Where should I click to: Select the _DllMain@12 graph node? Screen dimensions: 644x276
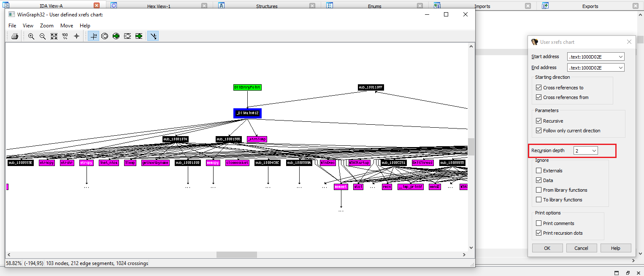[247, 113]
